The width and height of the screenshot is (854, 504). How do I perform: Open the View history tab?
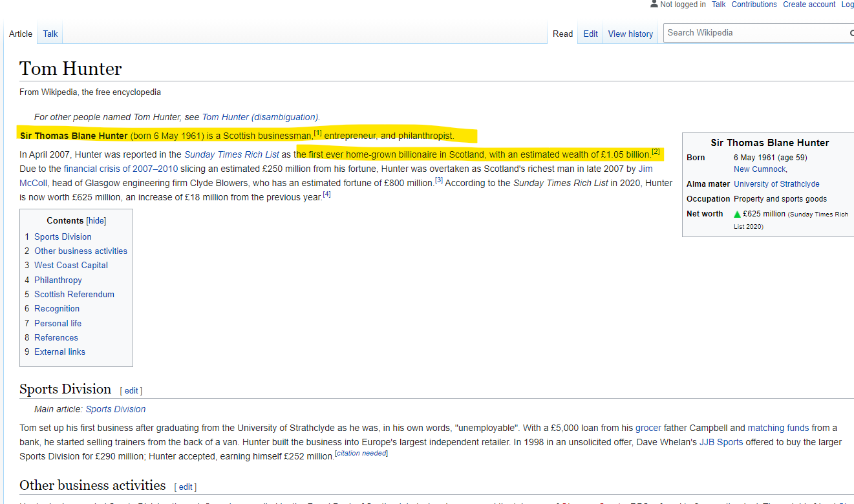[630, 34]
